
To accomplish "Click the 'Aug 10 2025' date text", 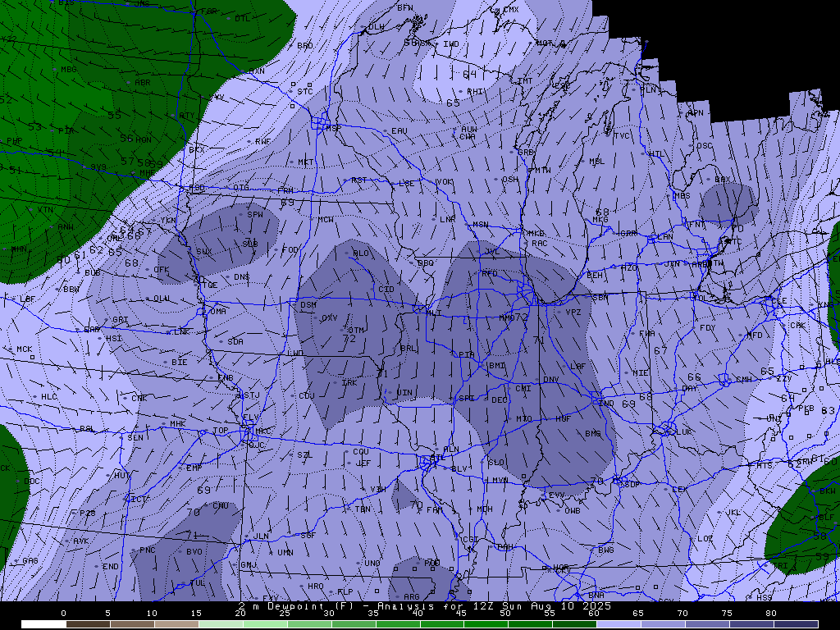I will point(571,606).
